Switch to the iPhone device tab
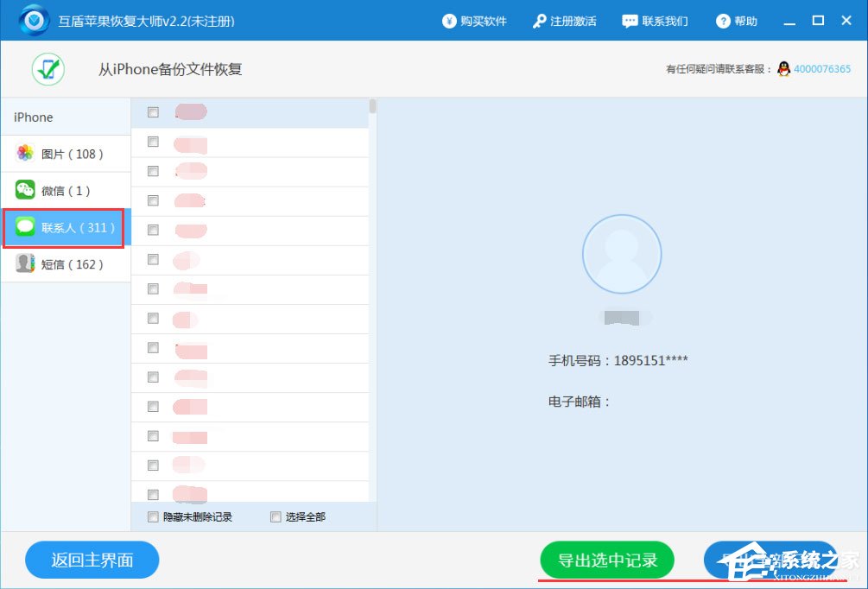 [32, 117]
